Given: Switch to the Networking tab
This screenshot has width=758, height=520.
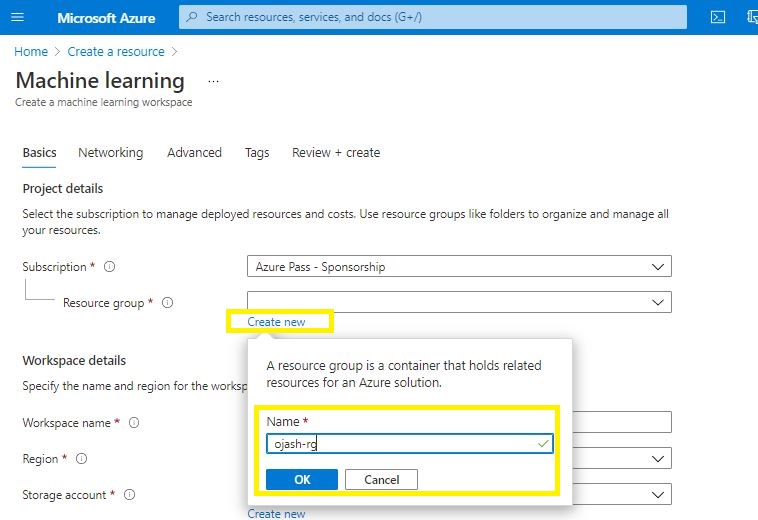Looking at the screenshot, I should pyautogui.click(x=110, y=153).
